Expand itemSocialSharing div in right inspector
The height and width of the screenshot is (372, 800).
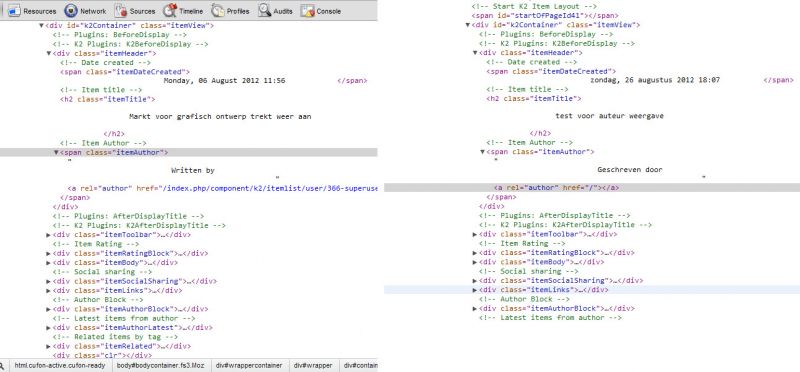click(x=475, y=281)
